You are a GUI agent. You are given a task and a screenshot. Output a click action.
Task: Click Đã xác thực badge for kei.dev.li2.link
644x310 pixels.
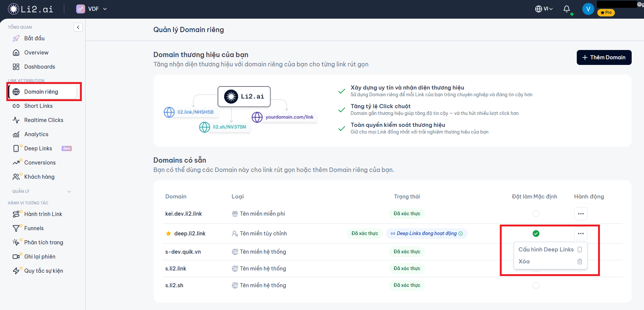(407, 214)
